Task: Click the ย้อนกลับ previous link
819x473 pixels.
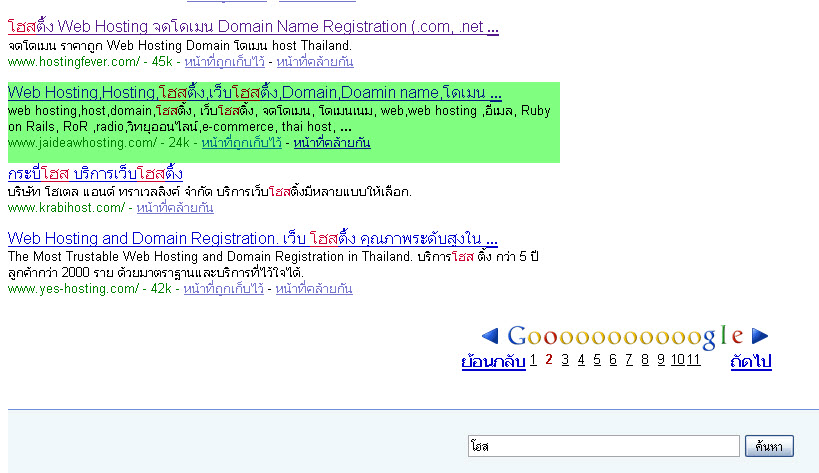Action: [x=493, y=361]
